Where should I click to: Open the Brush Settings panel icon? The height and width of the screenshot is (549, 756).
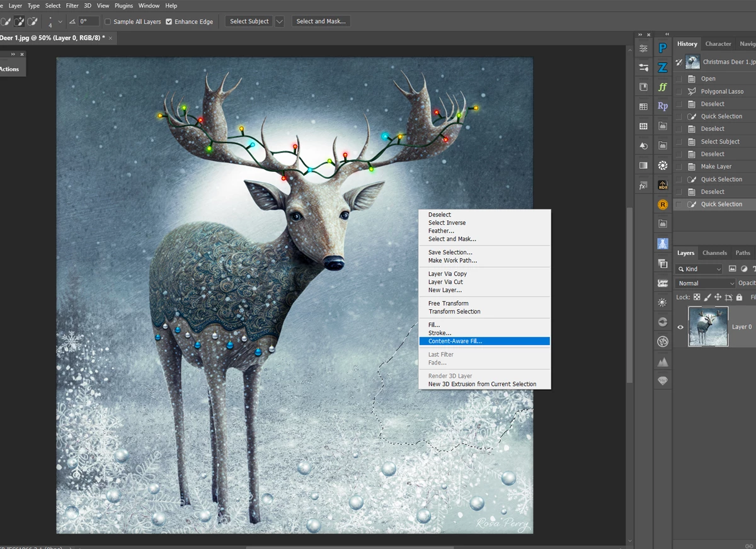(x=643, y=67)
